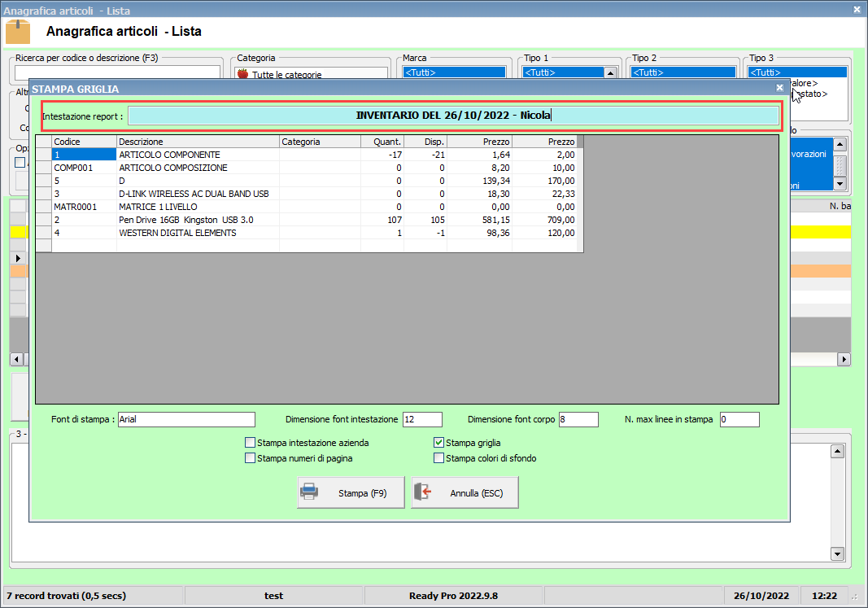
Task: Enable Stampa numeri di pagina checkbox
Action: coord(251,458)
